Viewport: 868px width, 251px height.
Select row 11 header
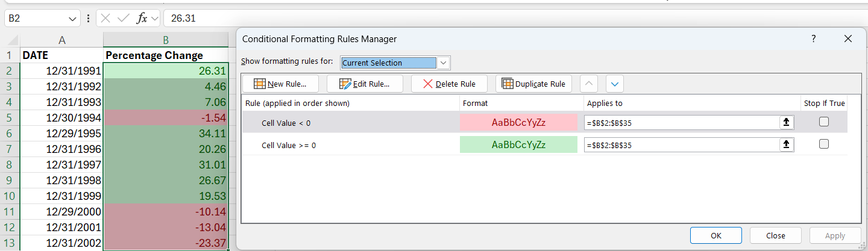tap(10, 212)
